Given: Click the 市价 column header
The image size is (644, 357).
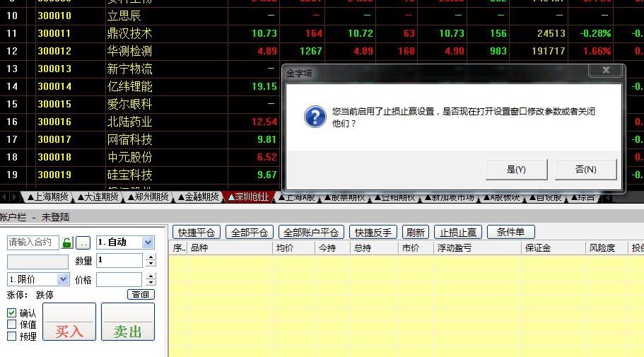Looking at the screenshot, I should pos(416,247).
